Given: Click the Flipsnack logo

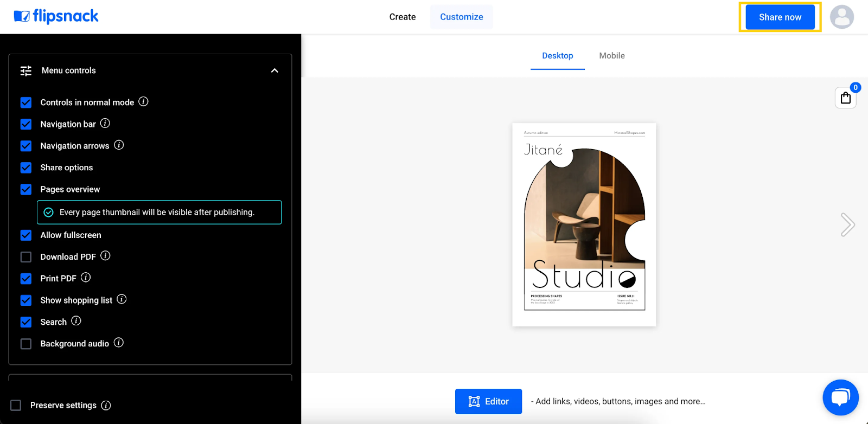Looking at the screenshot, I should tap(56, 16).
